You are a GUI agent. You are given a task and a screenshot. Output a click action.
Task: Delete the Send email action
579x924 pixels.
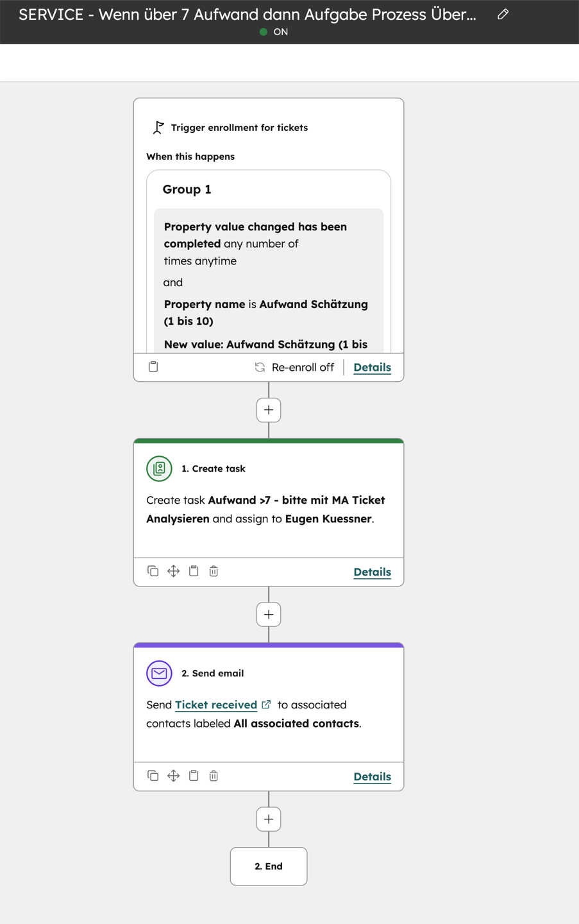point(213,776)
